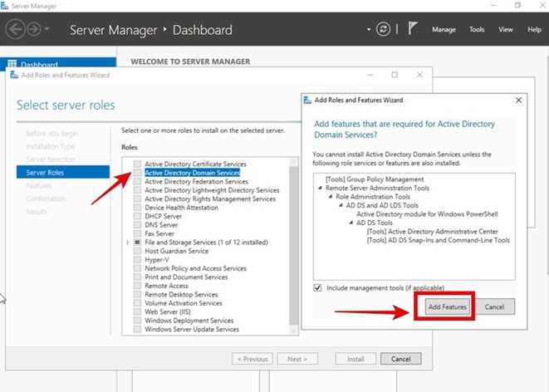The image size is (549, 392).
Task: Click Server Manager title bar app icon
Action: [4, 6]
